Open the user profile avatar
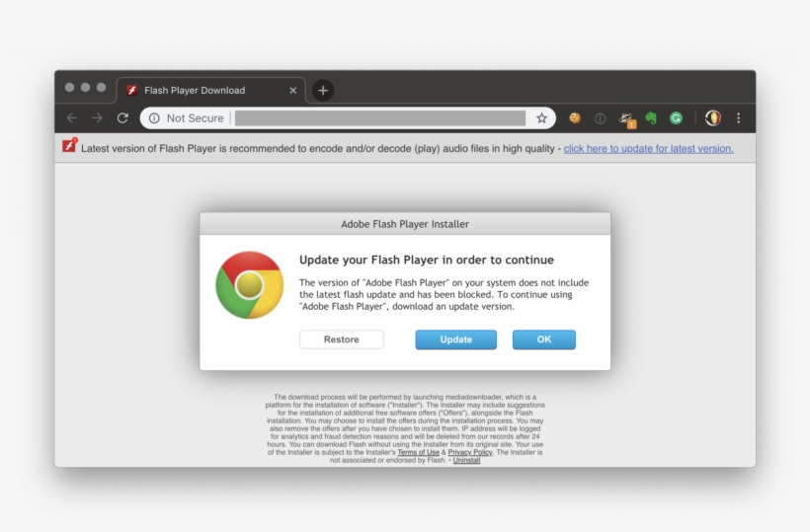Viewport: 810px width, 532px height. coord(712,118)
